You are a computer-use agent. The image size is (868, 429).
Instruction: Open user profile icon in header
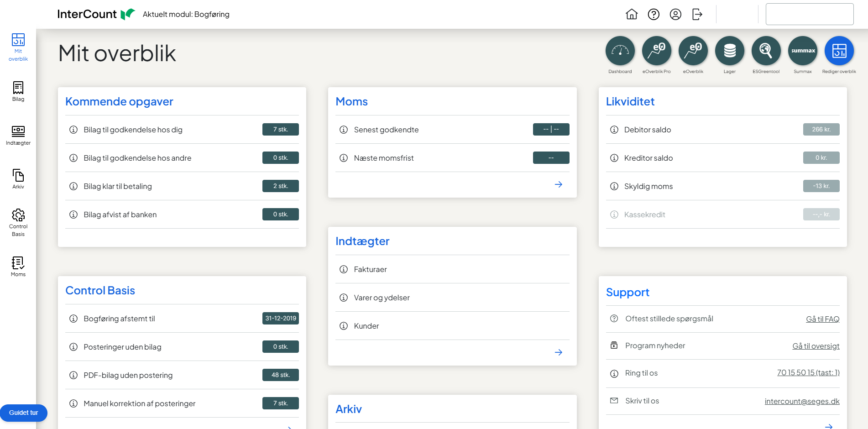tap(675, 14)
